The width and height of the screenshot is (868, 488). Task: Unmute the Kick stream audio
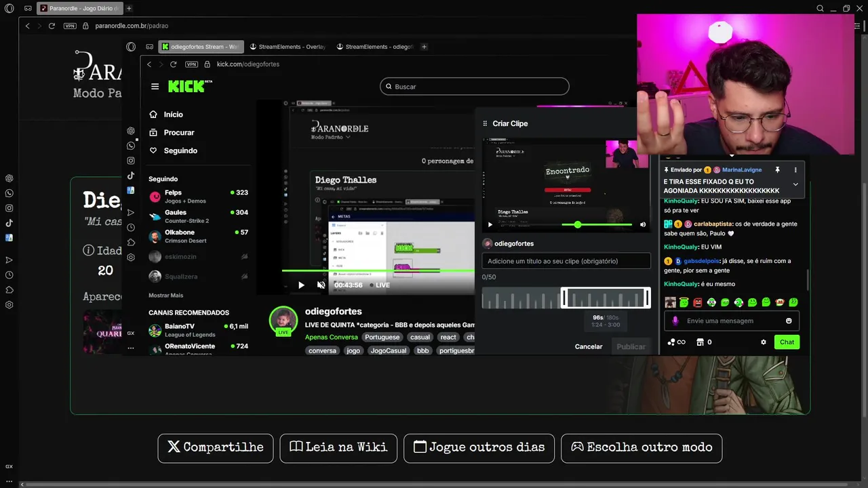321,285
